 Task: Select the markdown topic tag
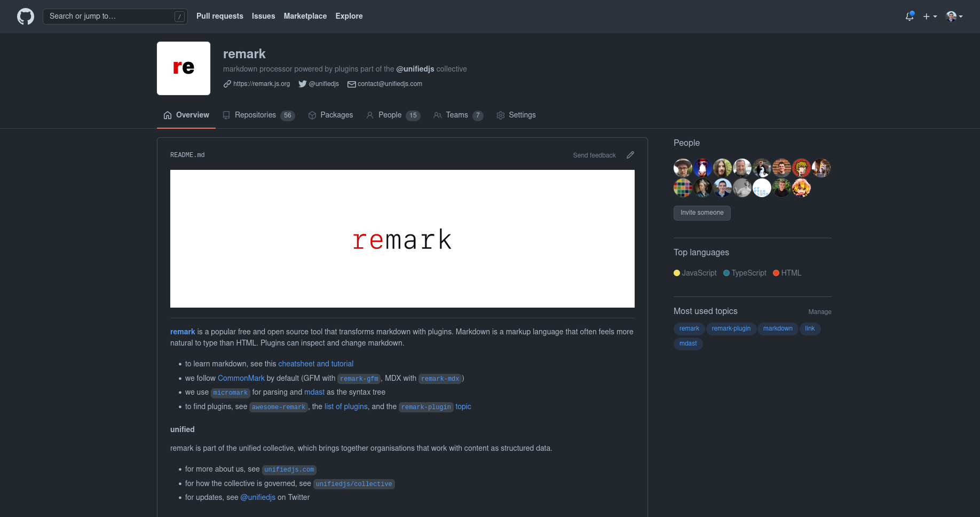pyautogui.click(x=778, y=328)
